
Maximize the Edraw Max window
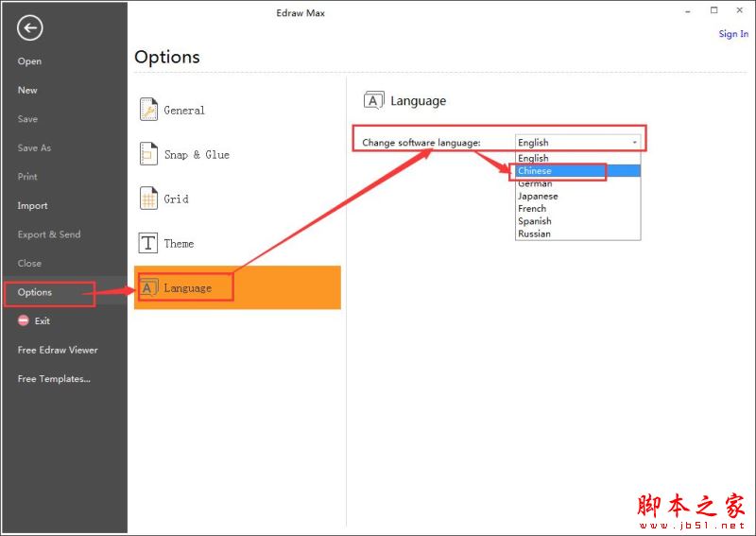(713, 10)
